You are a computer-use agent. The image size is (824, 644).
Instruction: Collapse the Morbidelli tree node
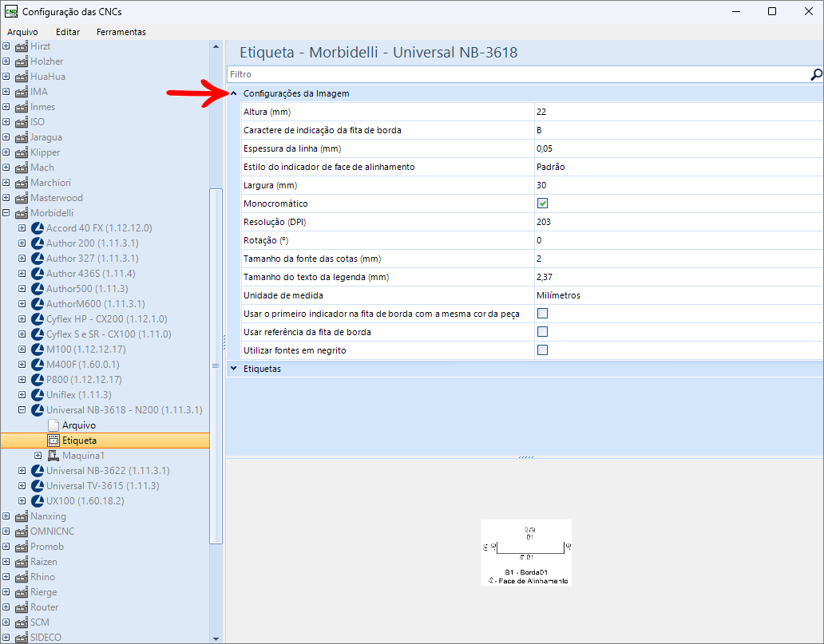click(6, 213)
